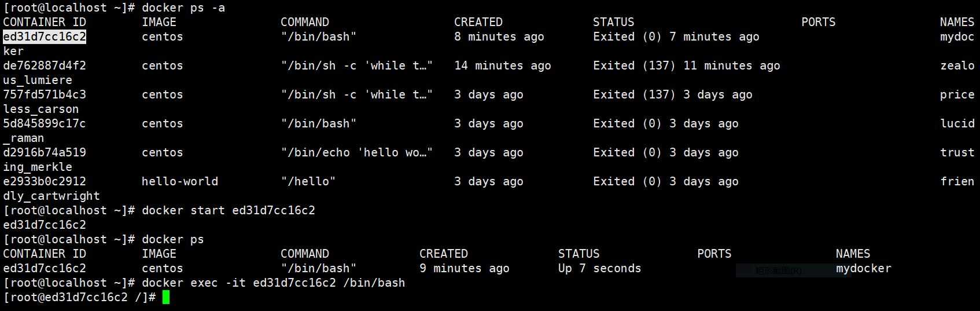The width and height of the screenshot is (980, 311).
Task: Select container ID 757fd571b4c3
Action: [x=45, y=94]
